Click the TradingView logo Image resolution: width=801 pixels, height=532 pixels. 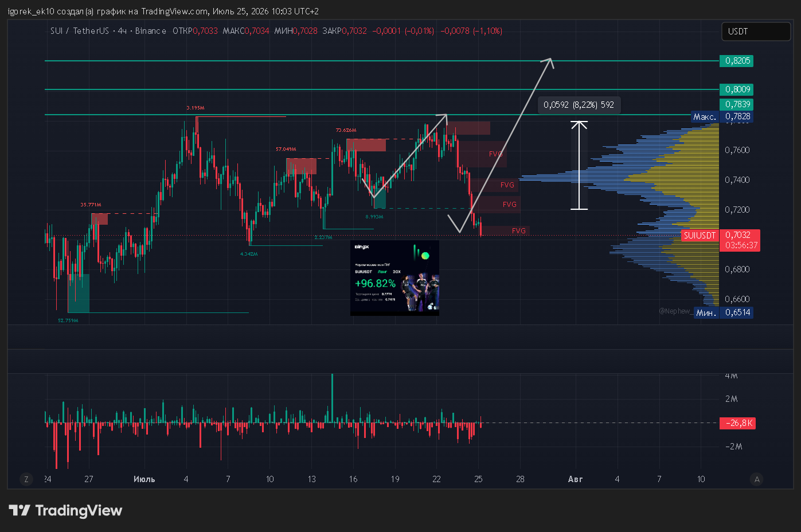(x=66, y=510)
